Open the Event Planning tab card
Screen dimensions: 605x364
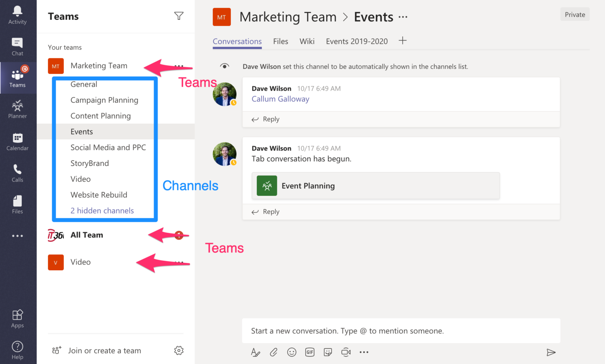point(376,186)
